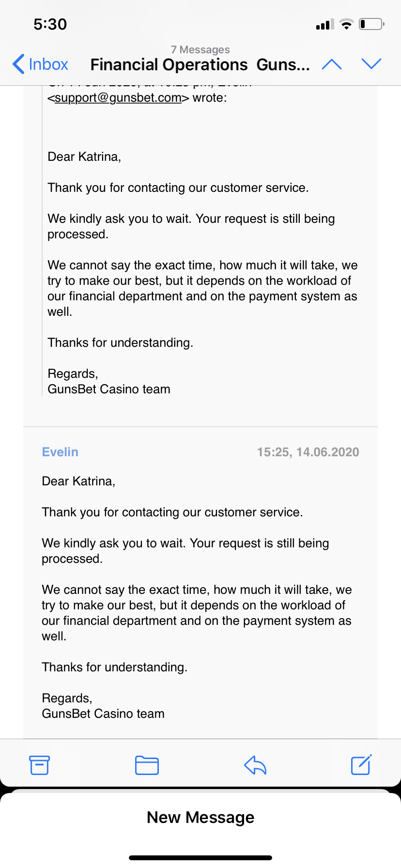Image resolution: width=401 pixels, height=868 pixels.
Task: Move message to folder icon
Action: [x=147, y=765]
